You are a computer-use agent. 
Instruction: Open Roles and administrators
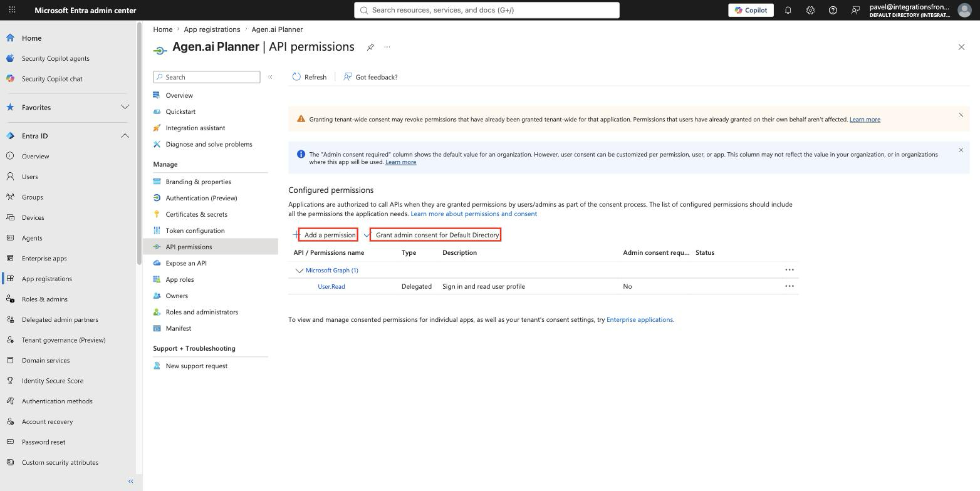[x=202, y=312]
